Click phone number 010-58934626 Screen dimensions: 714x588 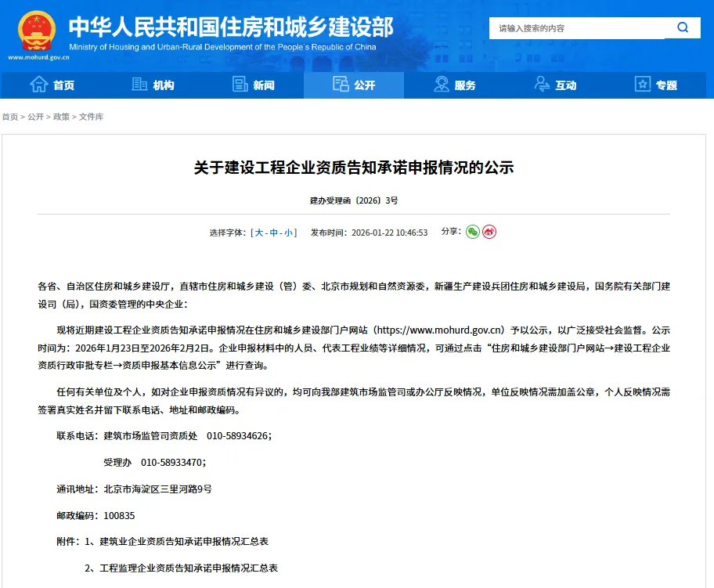pyautogui.click(x=237, y=436)
